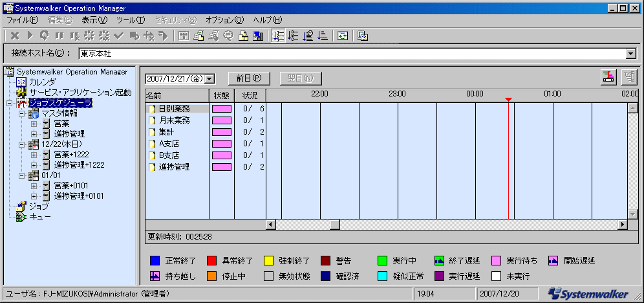Screen dimensions: 644x303
Task: Open the オプション(O) menu
Action: [224, 20]
